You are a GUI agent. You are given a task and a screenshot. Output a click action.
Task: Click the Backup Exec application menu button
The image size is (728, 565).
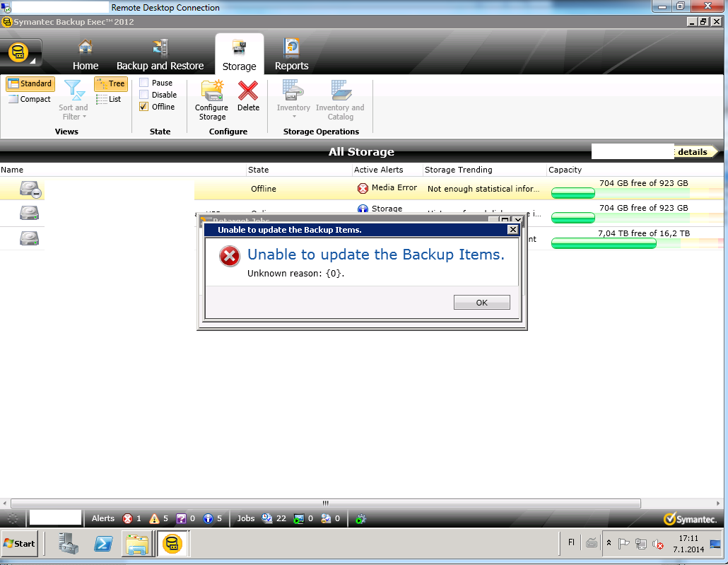20,53
